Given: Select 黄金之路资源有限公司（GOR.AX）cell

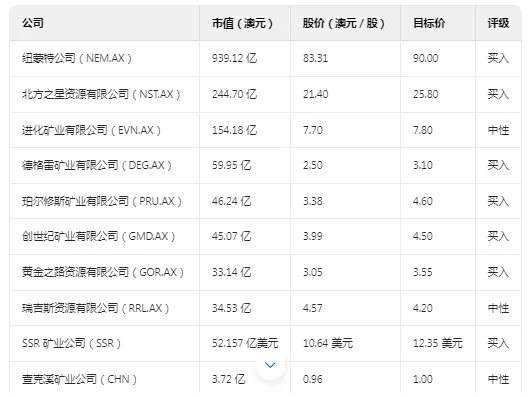Looking at the screenshot, I should (x=103, y=272).
